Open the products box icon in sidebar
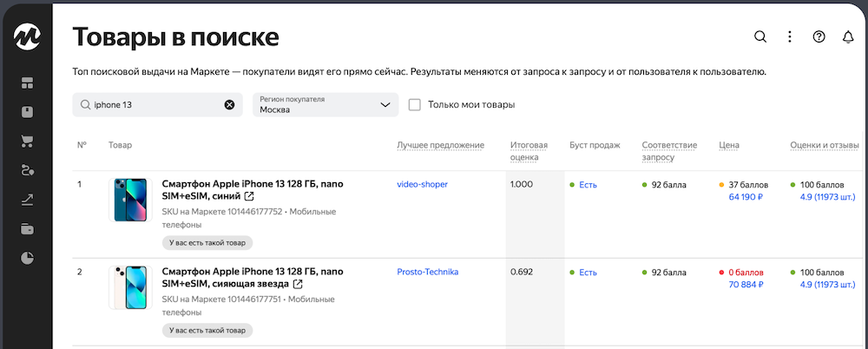 coord(27,112)
